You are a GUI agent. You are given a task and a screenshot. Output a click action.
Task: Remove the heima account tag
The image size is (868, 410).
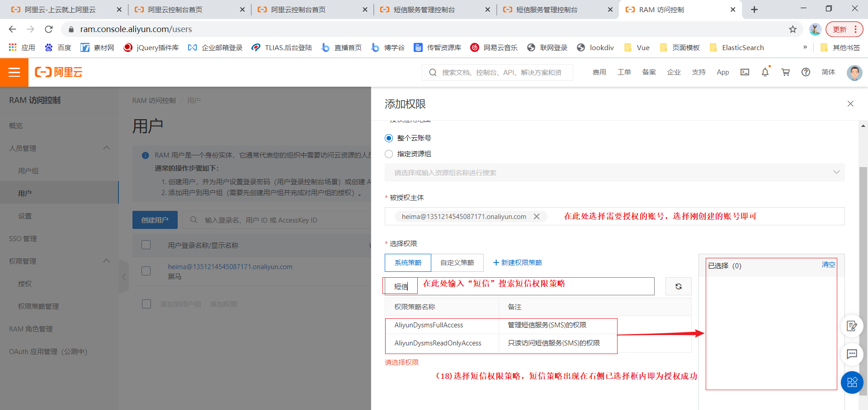pos(537,217)
